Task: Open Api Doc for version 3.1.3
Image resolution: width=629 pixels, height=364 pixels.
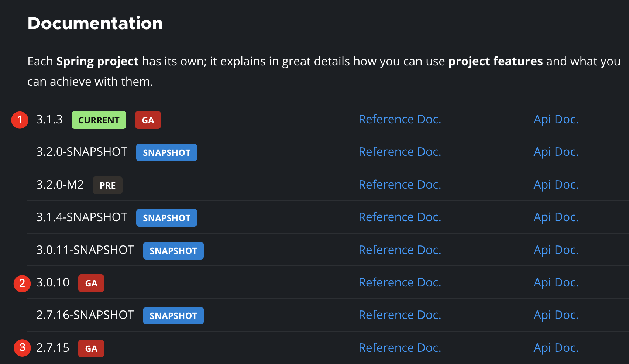Action: coord(556,119)
